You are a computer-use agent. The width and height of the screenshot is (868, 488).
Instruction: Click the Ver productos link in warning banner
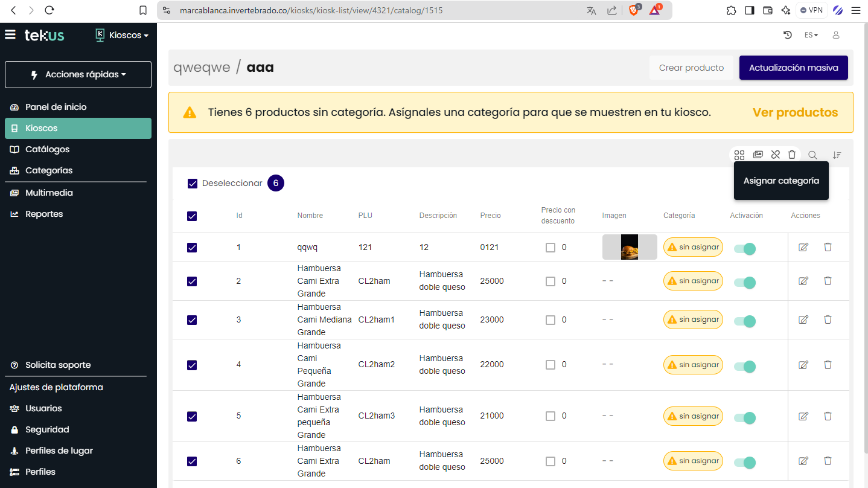pos(795,112)
